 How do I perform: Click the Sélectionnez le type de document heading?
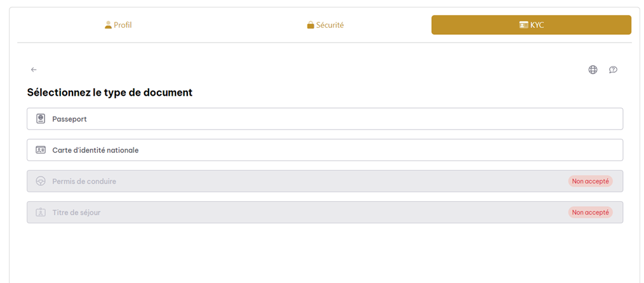coord(110,93)
